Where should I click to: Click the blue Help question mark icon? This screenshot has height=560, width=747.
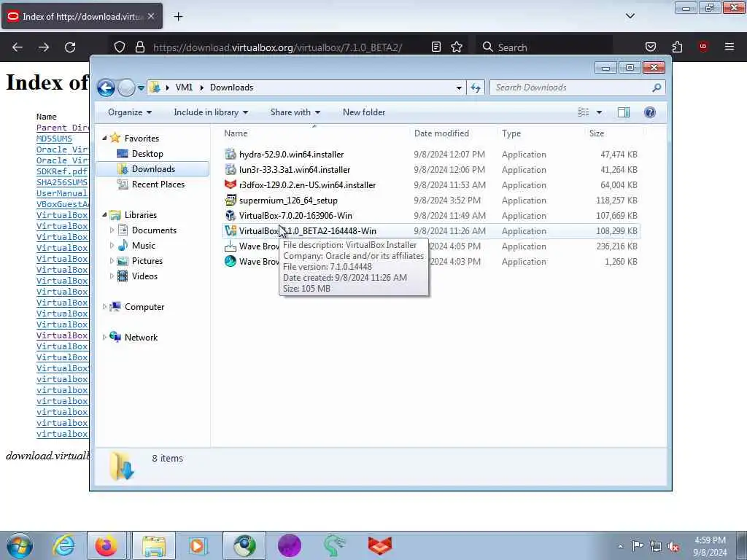coord(650,112)
